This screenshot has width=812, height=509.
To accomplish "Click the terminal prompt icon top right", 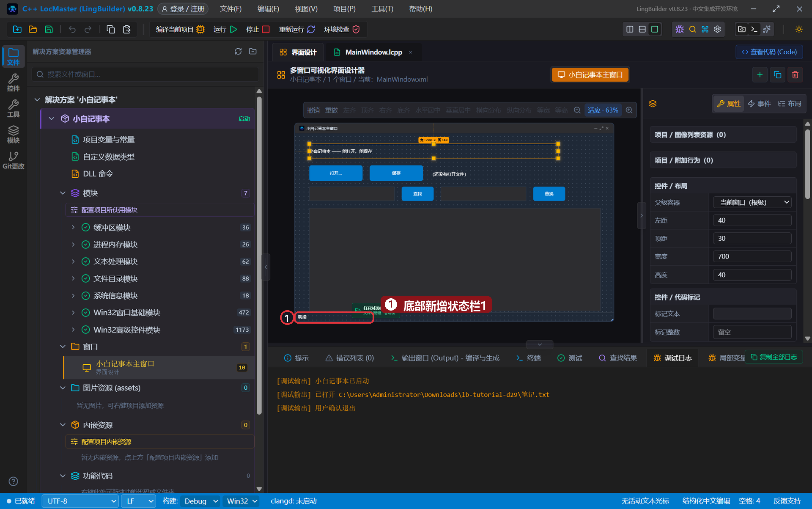I will [754, 29].
